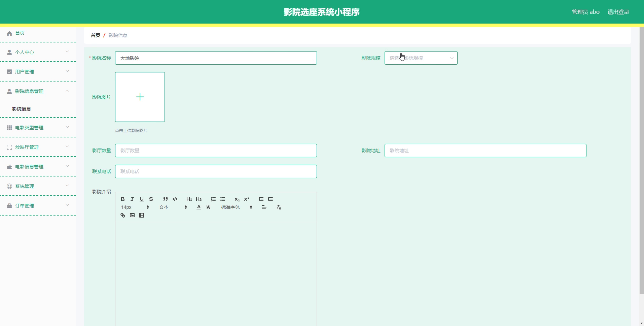
Task: Toggle italic formatting in editor
Action: pyautogui.click(x=132, y=199)
